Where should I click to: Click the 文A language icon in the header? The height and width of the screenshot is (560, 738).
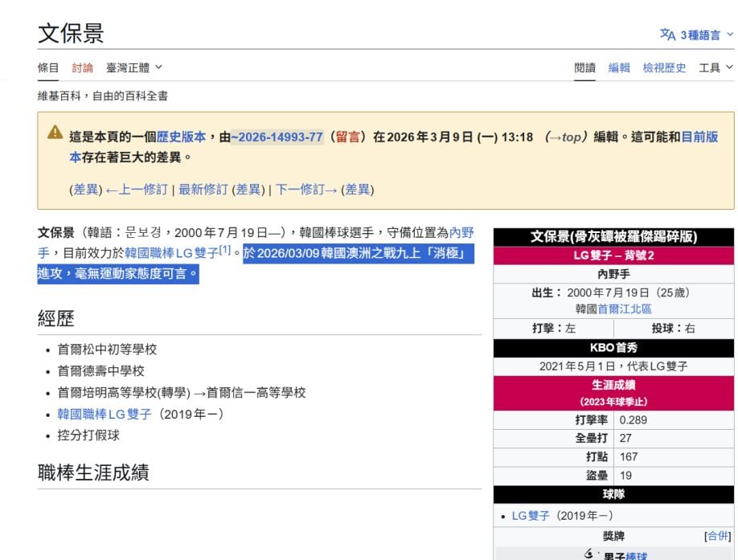[x=668, y=35]
